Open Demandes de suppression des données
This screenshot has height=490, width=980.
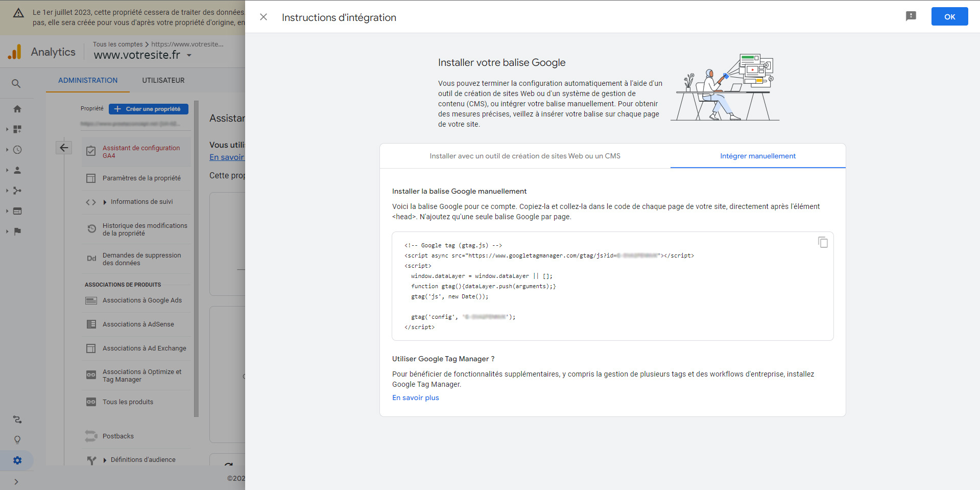(136, 259)
